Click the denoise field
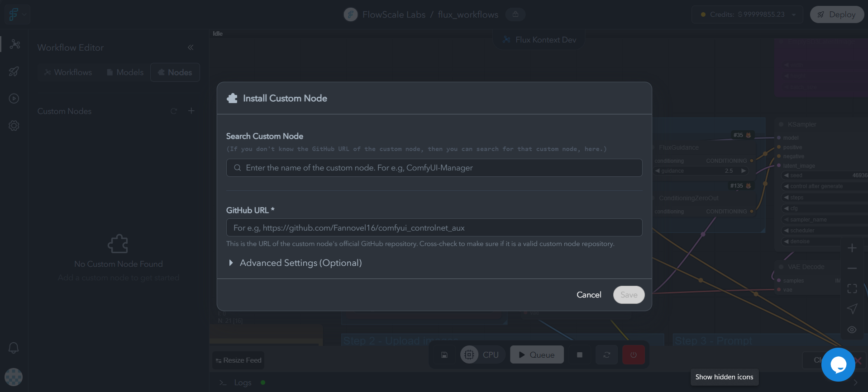This screenshot has height=392, width=868. [x=825, y=241]
